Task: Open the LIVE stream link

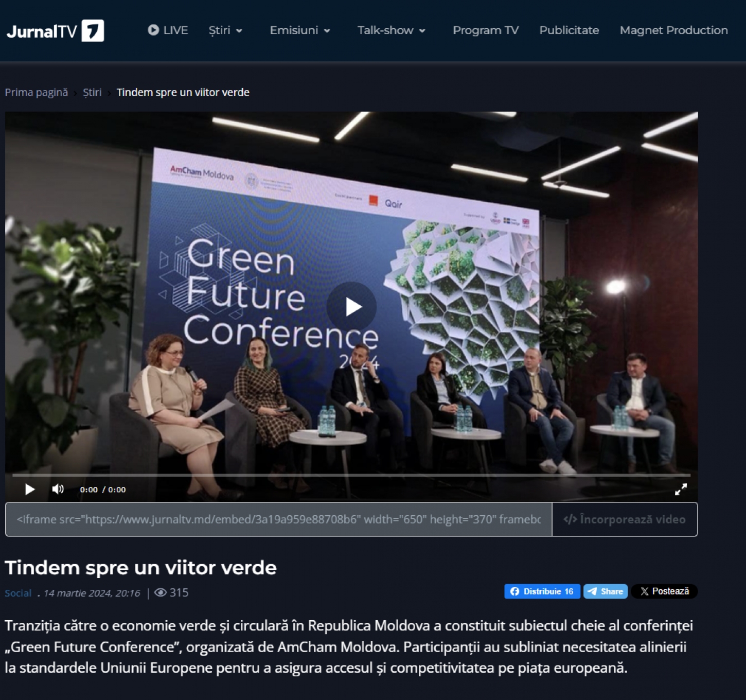Action: (x=168, y=30)
